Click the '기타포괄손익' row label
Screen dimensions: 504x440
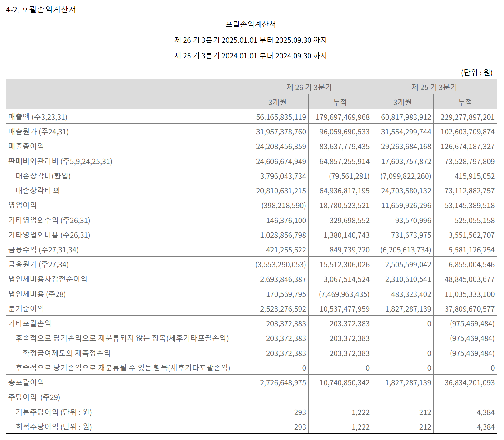[x=30, y=323]
